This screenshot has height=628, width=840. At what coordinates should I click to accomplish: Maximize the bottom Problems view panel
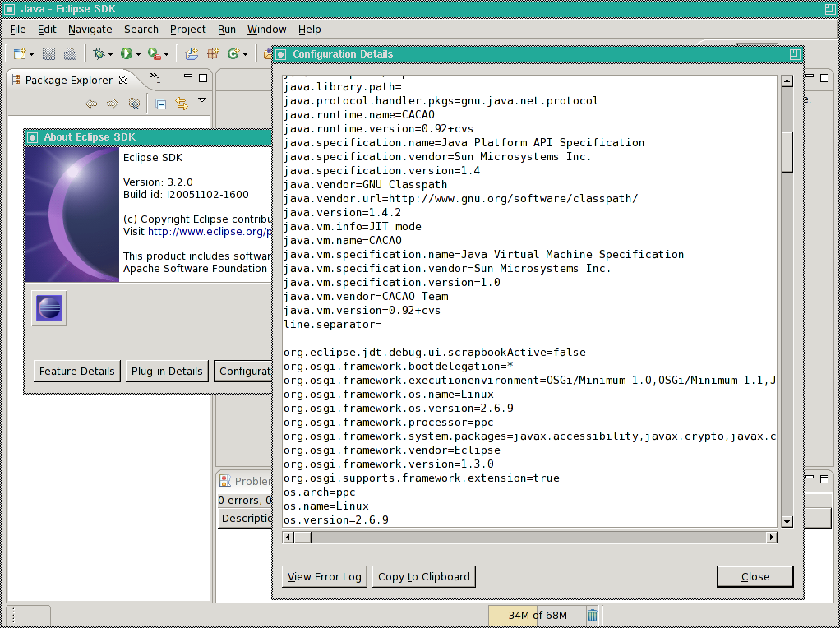point(824,478)
